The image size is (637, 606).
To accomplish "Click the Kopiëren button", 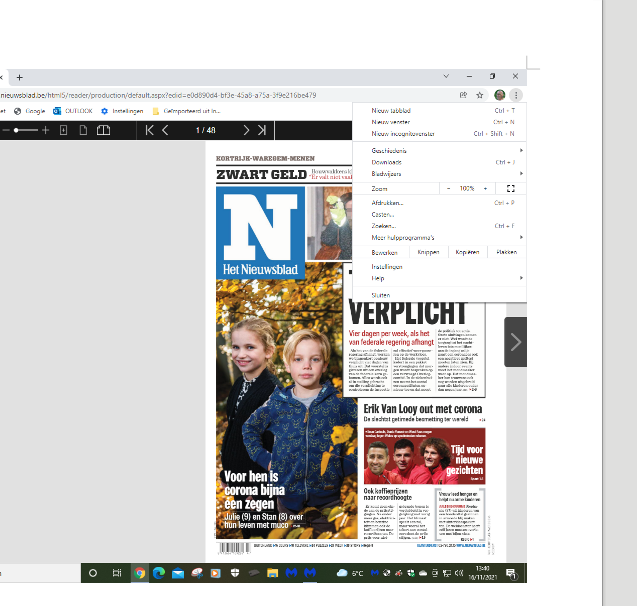I will coord(467,252).
